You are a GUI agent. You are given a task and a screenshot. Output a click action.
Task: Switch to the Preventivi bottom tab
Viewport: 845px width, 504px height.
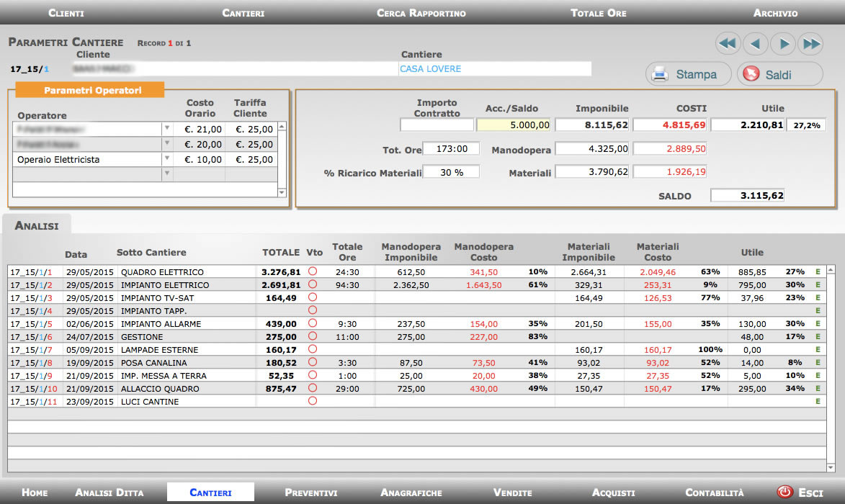(310, 492)
